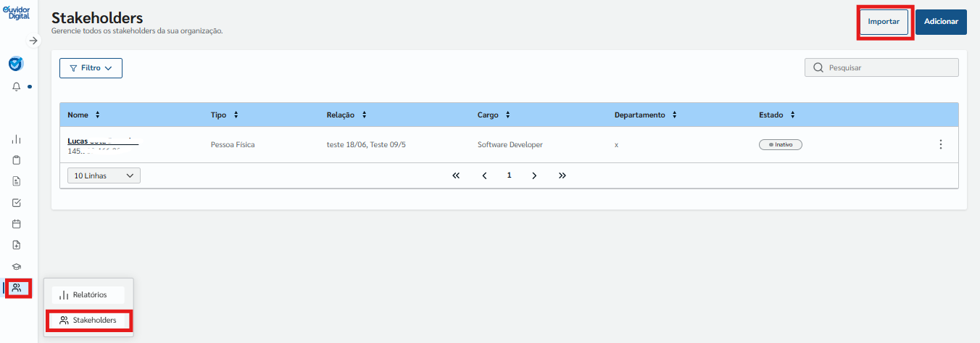Select page 1 in pagination

[x=509, y=175]
